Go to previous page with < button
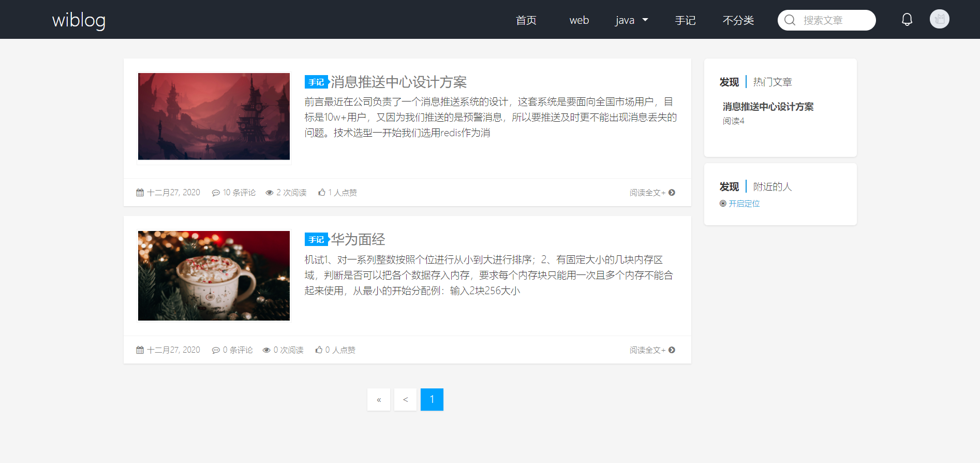Viewport: 980px width, 463px height. (x=405, y=399)
